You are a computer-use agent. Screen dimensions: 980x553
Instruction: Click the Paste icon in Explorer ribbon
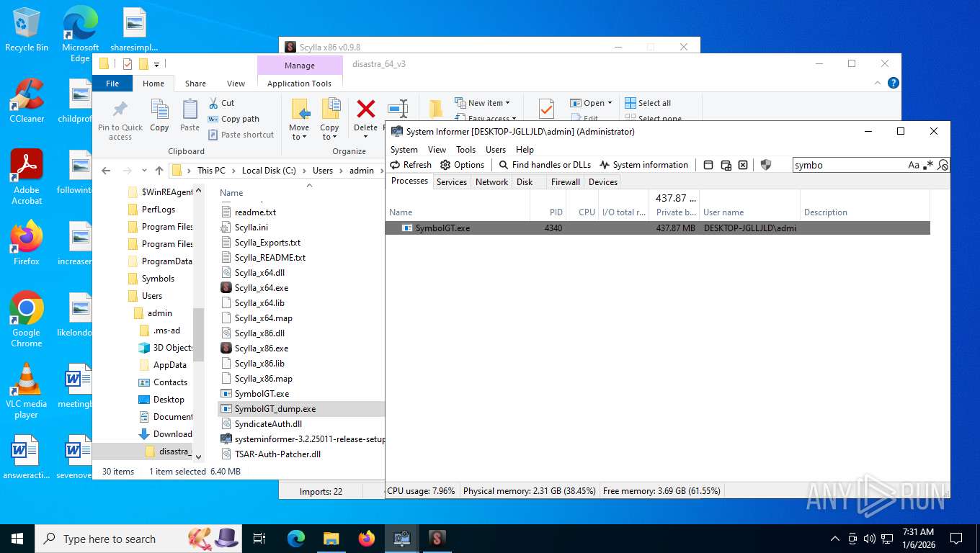click(190, 116)
